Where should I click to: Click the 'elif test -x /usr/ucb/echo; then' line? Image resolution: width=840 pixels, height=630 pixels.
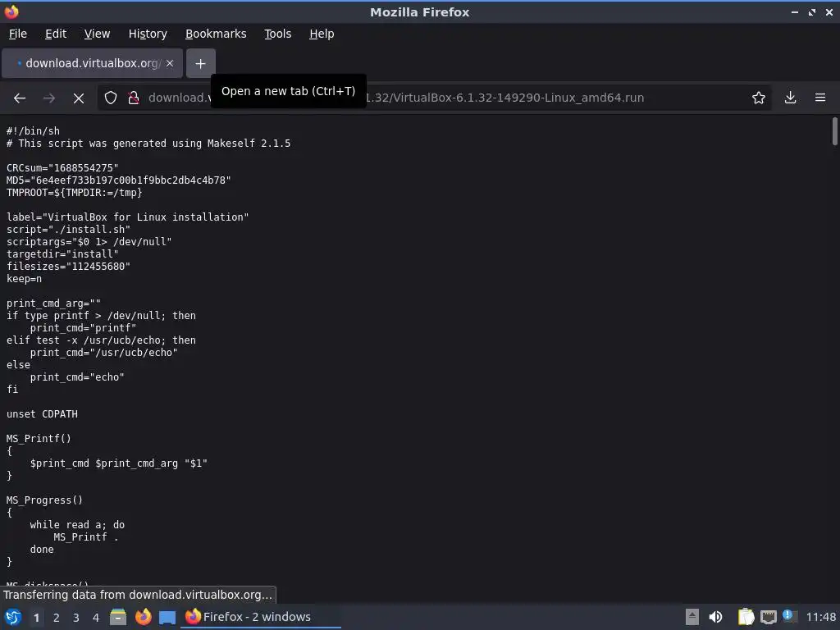pyautogui.click(x=101, y=340)
